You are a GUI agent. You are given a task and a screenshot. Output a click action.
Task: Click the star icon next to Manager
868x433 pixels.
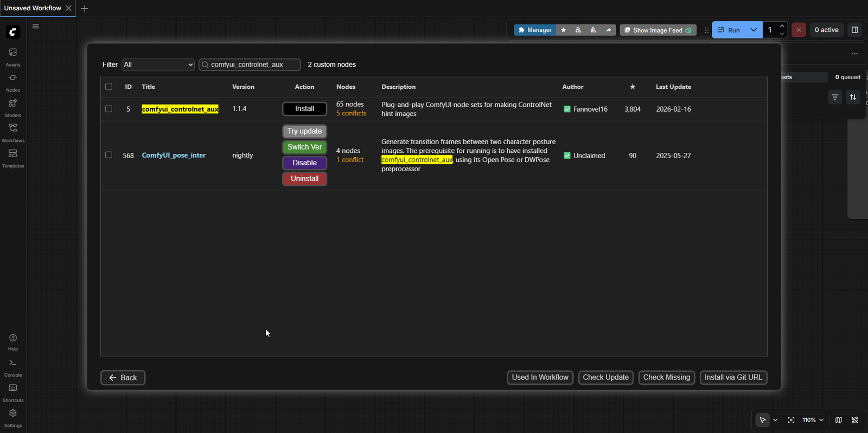[564, 30]
